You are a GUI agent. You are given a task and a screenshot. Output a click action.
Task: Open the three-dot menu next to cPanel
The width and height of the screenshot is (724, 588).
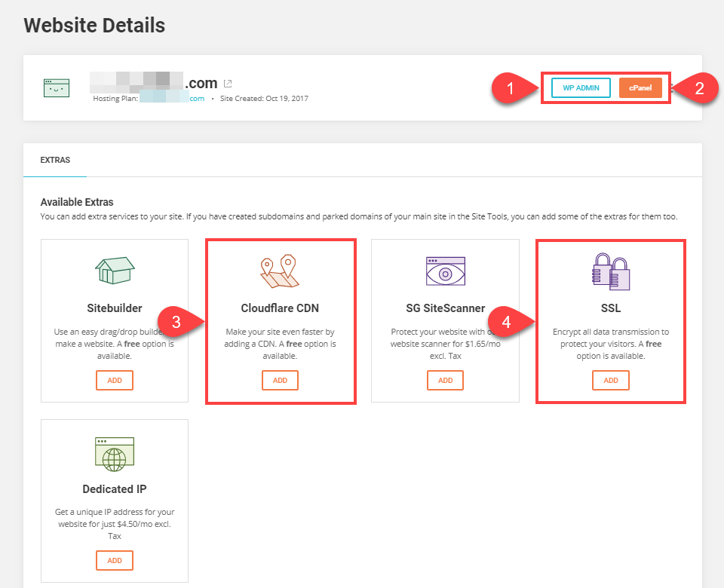673,88
